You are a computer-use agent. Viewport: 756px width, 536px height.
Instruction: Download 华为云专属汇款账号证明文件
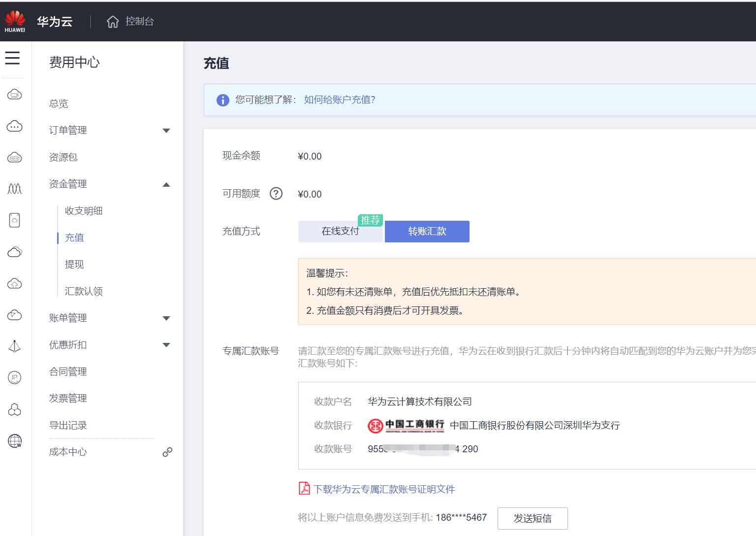(x=384, y=489)
